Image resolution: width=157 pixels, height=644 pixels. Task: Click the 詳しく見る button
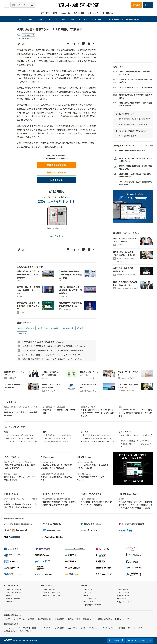[56, 236]
